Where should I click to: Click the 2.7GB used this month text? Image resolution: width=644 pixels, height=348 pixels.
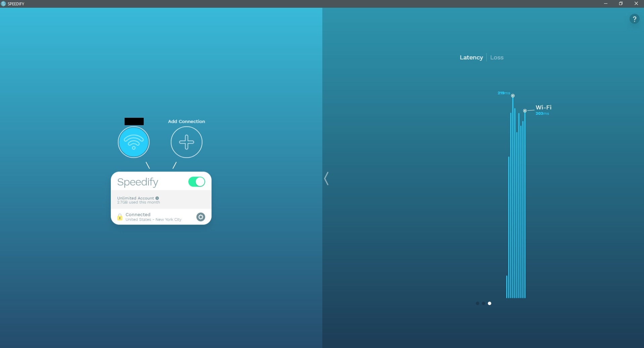click(138, 202)
